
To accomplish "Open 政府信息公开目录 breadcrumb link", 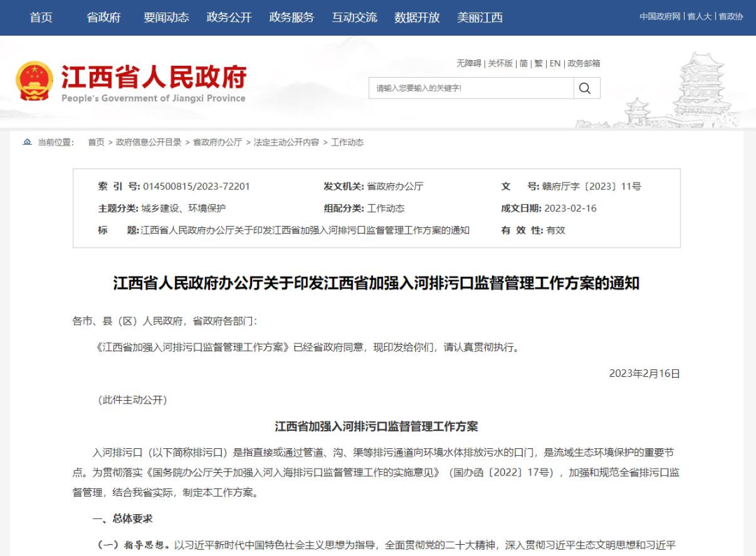I will pyautogui.click(x=148, y=142).
